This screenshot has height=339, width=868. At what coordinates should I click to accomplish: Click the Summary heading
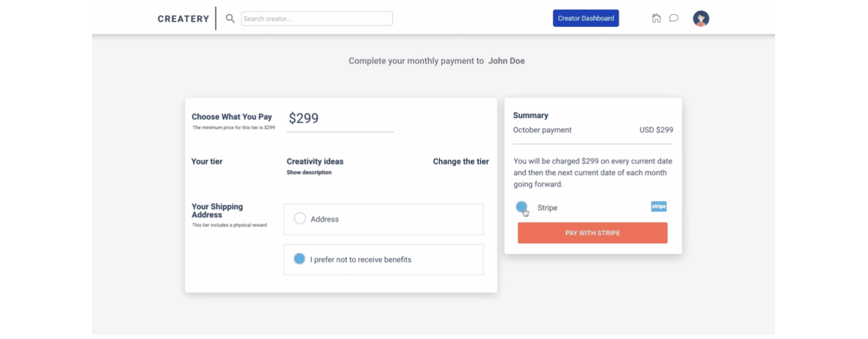530,115
